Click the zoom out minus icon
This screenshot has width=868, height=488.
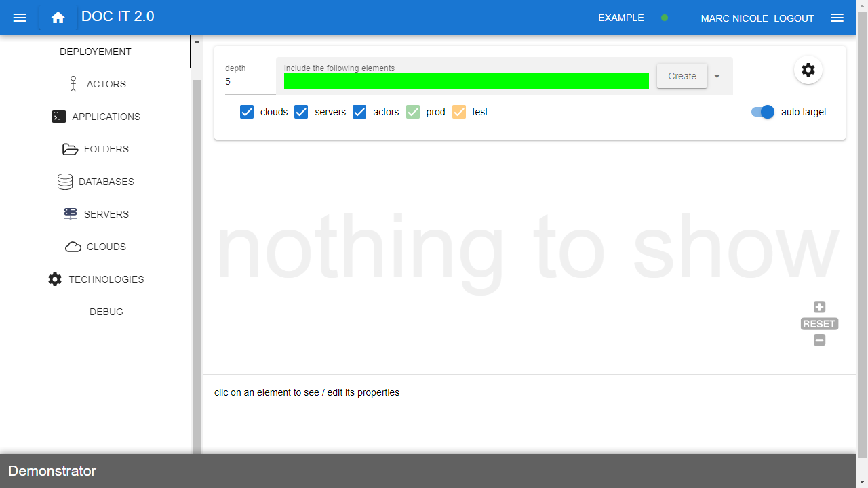[x=819, y=340]
